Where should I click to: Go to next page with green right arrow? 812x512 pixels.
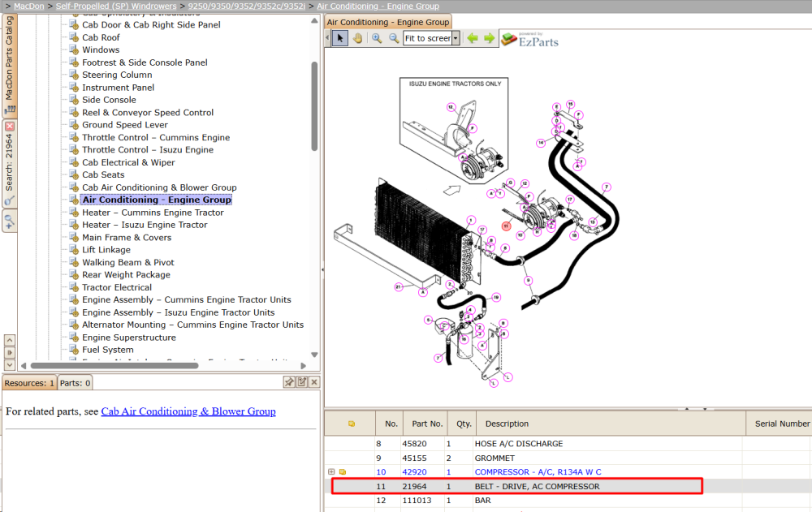coord(490,38)
